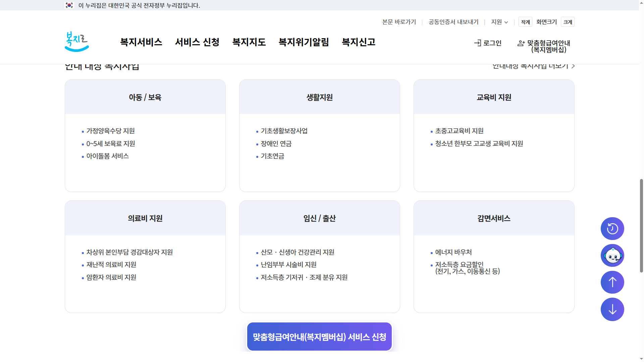
Task: Open the 에너지 바우처 link
Action: click(453, 252)
